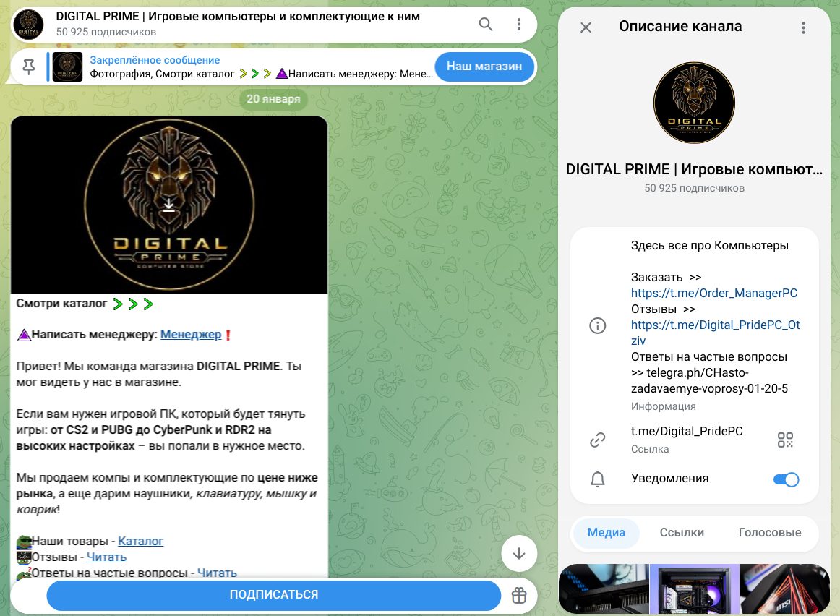Image resolution: width=840 pixels, height=616 pixels.
Task: Open three-dot menu in channel description panel
Action: click(x=803, y=28)
